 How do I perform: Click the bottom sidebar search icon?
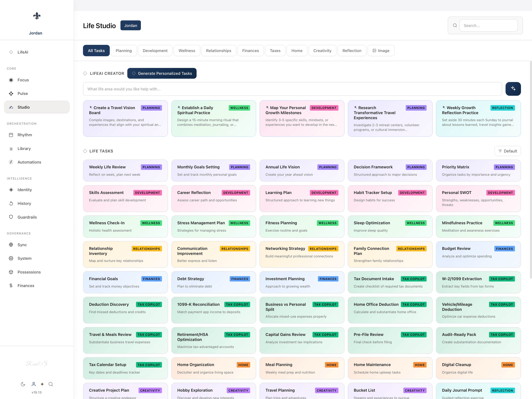pyautogui.click(x=51, y=384)
